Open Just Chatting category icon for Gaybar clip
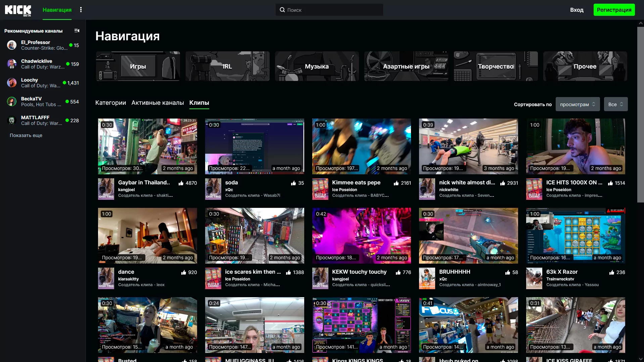This screenshot has width=644, height=362. (106, 189)
